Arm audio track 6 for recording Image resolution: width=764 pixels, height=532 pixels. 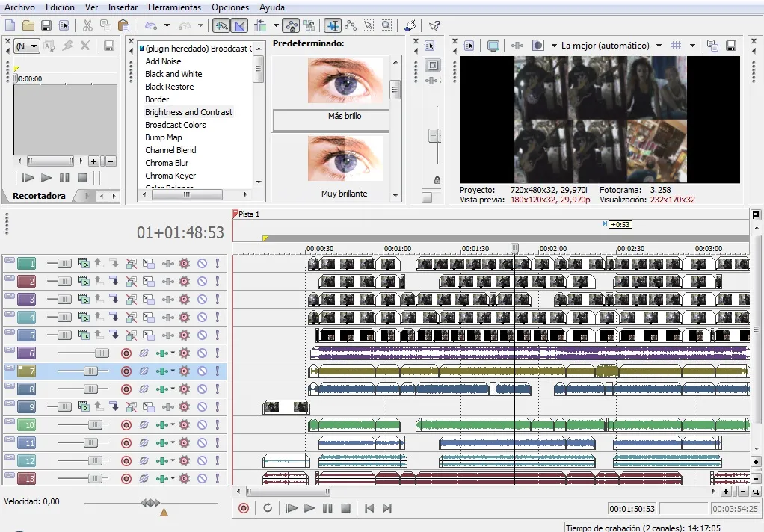[126, 353]
